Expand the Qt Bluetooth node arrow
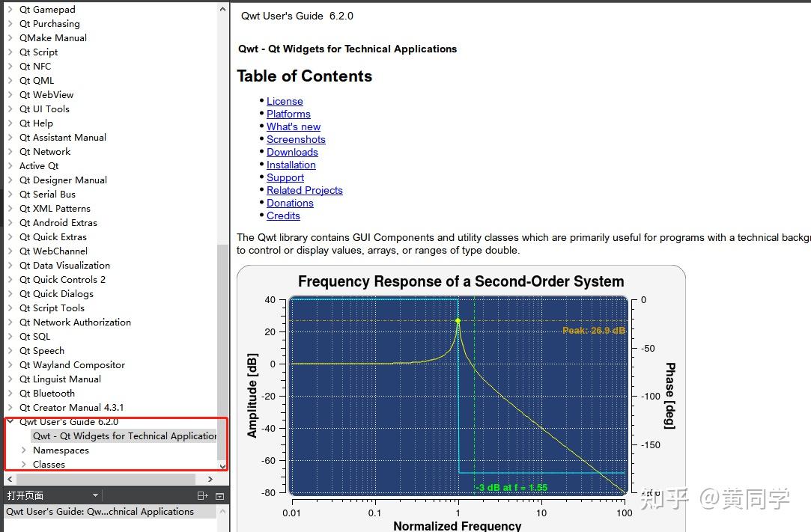The height and width of the screenshot is (532, 811). pyautogui.click(x=10, y=393)
